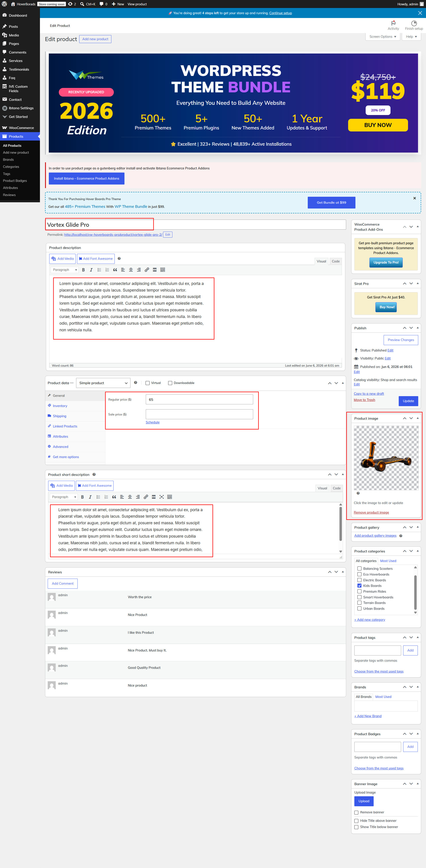The height and width of the screenshot is (868, 426).
Task: Click the Regular price input field
Action: [199, 400]
